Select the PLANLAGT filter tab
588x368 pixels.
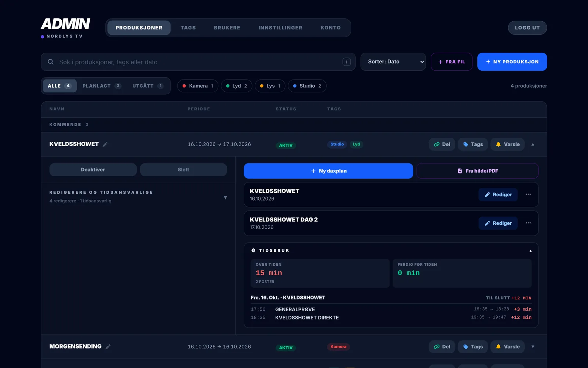102,86
